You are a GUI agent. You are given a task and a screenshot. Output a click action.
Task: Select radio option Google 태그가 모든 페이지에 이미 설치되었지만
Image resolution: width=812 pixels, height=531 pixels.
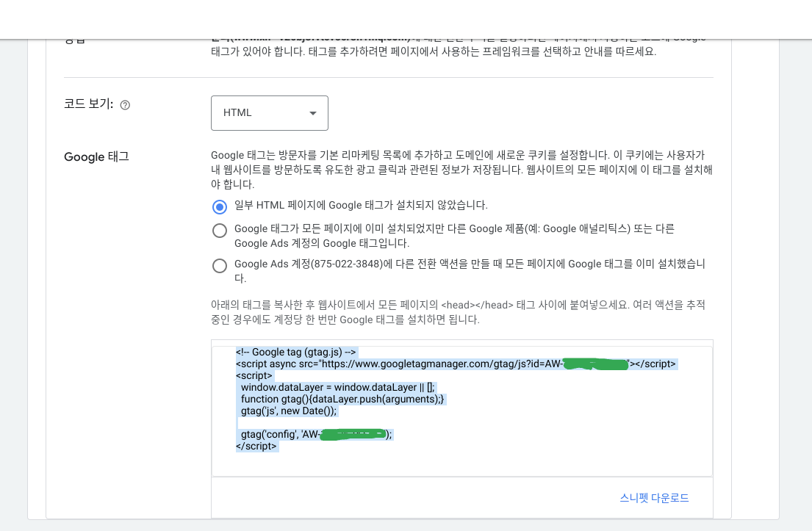point(220,231)
